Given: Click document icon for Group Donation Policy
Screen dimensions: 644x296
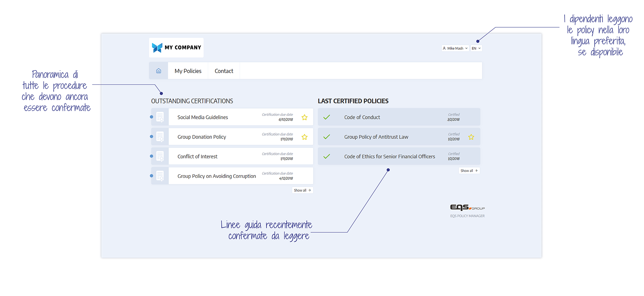Looking at the screenshot, I should click(160, 137).
